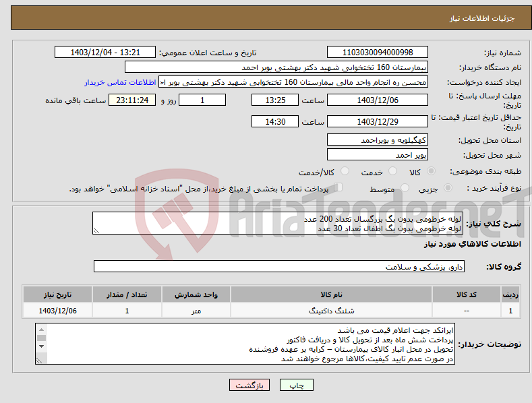The image size is (532, 403).
Task: Select the جزیی purchase type radio
Action: (x=448, y=187)
